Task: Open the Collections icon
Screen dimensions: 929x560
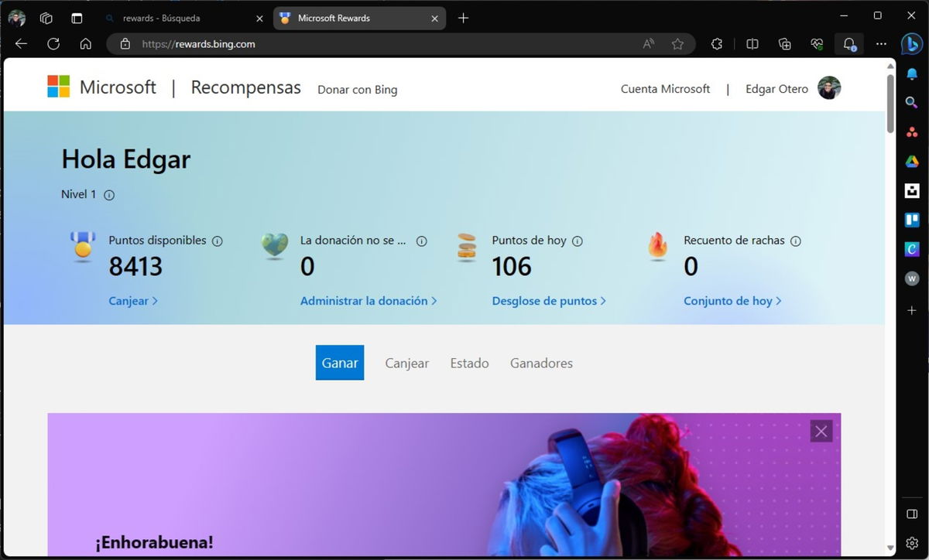Action: 785,44
